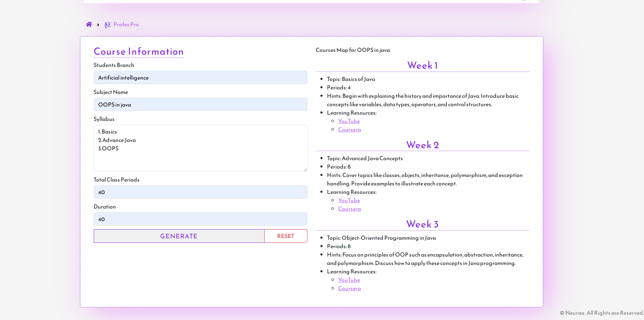This screenshot has height=320, width=644.
Task: Click the Students Branch input field
Action: (x=200, y=77)
